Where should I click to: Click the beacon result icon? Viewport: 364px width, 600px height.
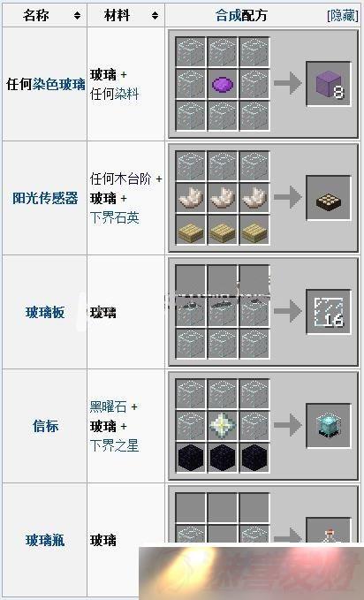click(x=329, y=425)
